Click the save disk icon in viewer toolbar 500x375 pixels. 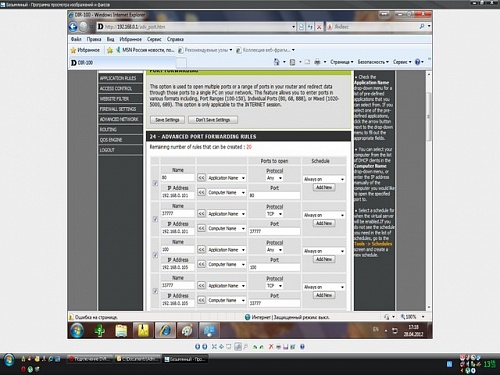pos(285,347)
